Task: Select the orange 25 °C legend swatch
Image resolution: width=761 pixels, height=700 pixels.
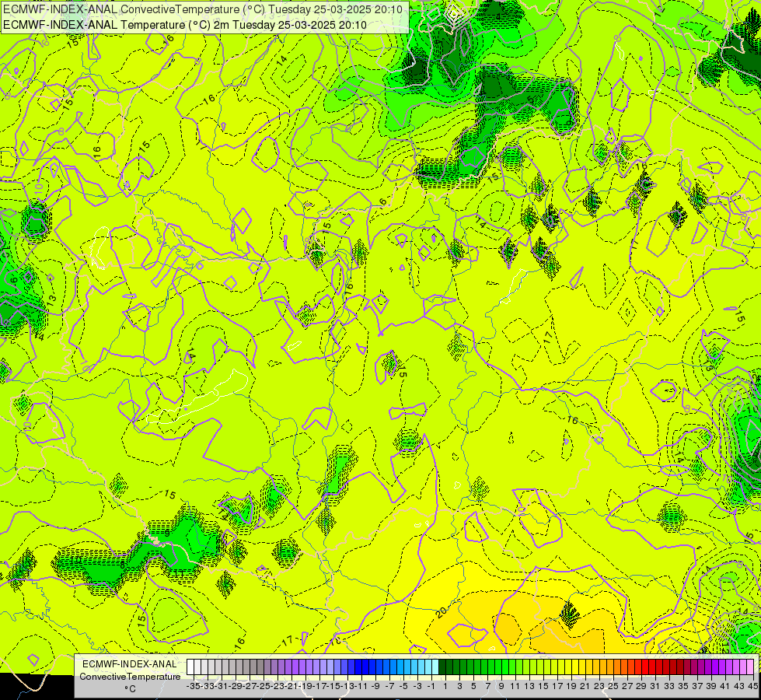Action: [610, 667]
